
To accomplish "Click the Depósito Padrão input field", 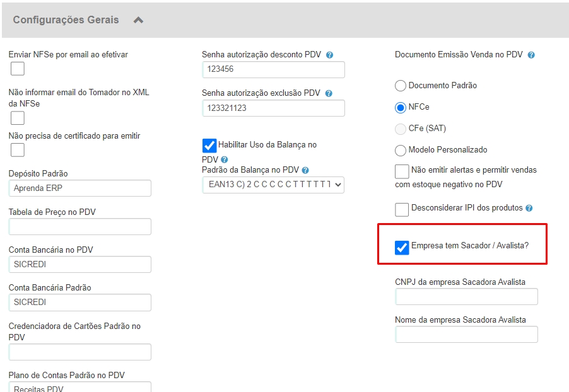I will (x=80, y=188).
